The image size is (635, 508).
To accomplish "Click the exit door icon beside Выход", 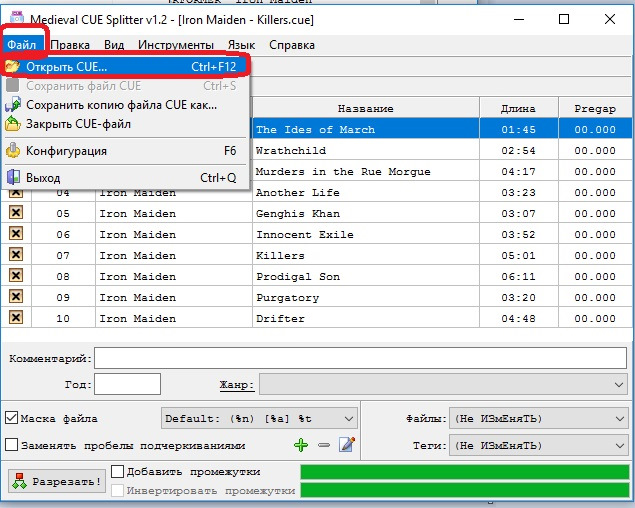I will (13, 177).
